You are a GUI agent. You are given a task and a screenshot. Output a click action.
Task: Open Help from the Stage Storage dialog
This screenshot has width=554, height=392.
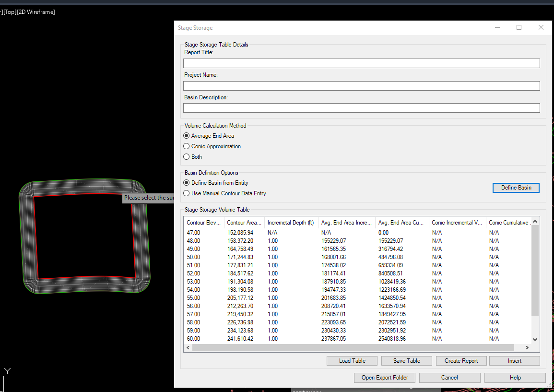(x=515, y=378)
